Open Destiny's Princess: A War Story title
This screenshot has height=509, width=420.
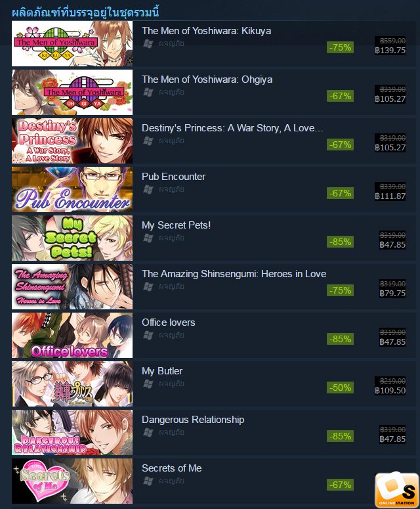pos(232,128)
